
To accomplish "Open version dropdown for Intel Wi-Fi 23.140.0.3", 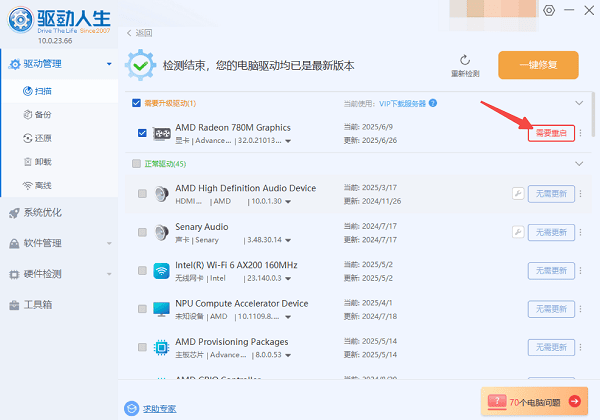I will click(288, 278).
